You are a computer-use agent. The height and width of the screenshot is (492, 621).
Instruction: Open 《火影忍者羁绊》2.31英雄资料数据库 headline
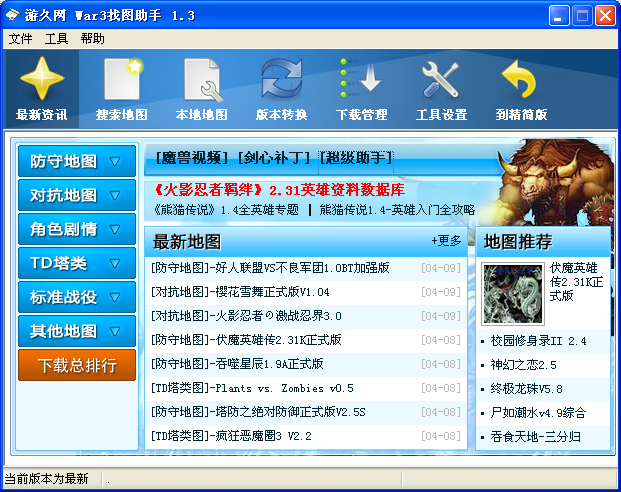pyautogui.click(x=279, y=190)
